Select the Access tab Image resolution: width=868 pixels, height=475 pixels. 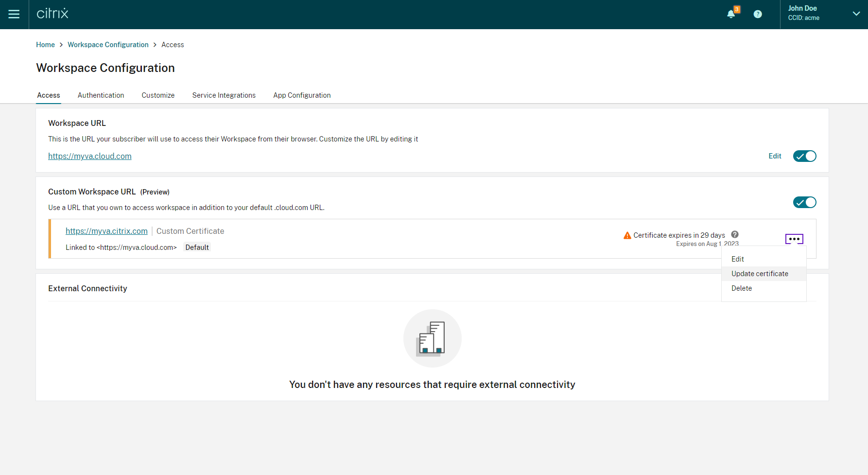[x=49, y=95]
